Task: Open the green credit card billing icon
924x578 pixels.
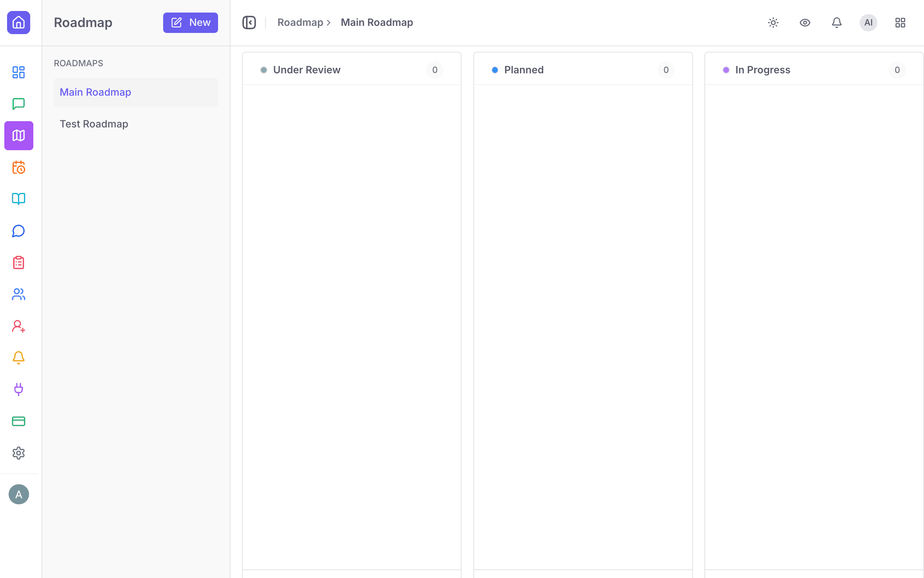Action: [18, 421]
